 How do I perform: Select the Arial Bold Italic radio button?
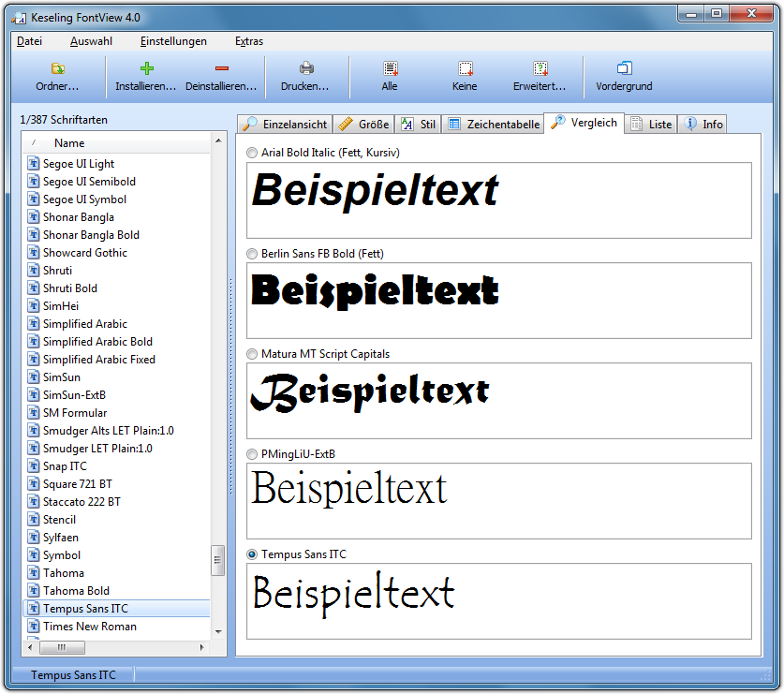251,152
